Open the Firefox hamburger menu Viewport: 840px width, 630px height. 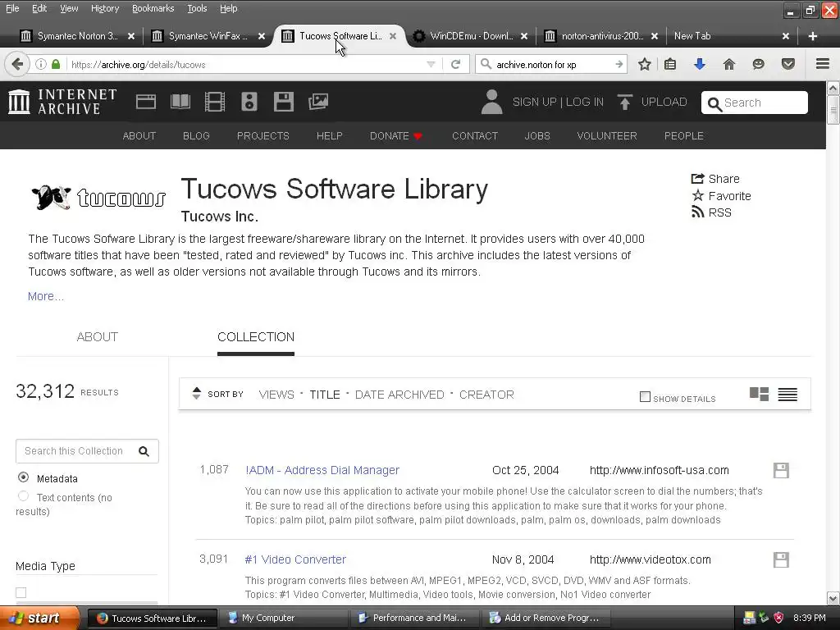823,64
